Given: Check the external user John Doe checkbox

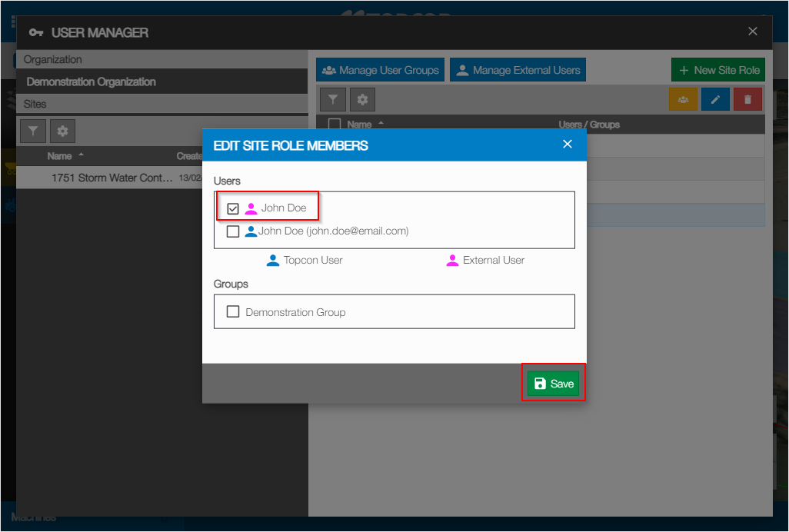Looking at the screenshot, I should tap(232, 208).
